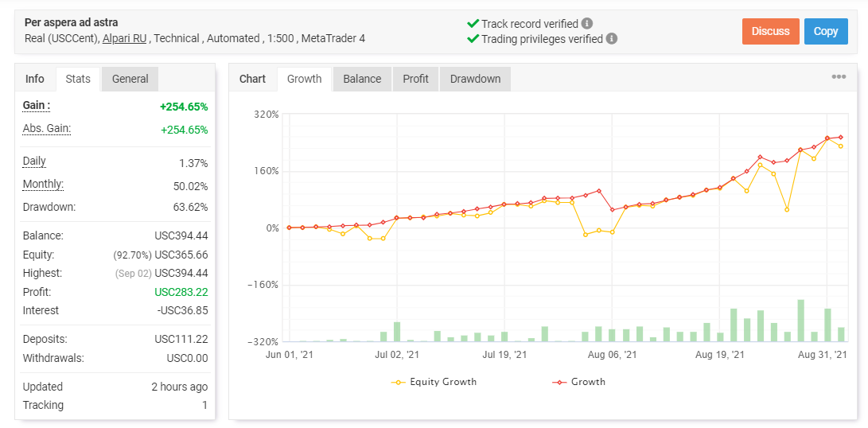
Task: Click the yellow Equity Growth legend marker
Action: pos(398,382)
